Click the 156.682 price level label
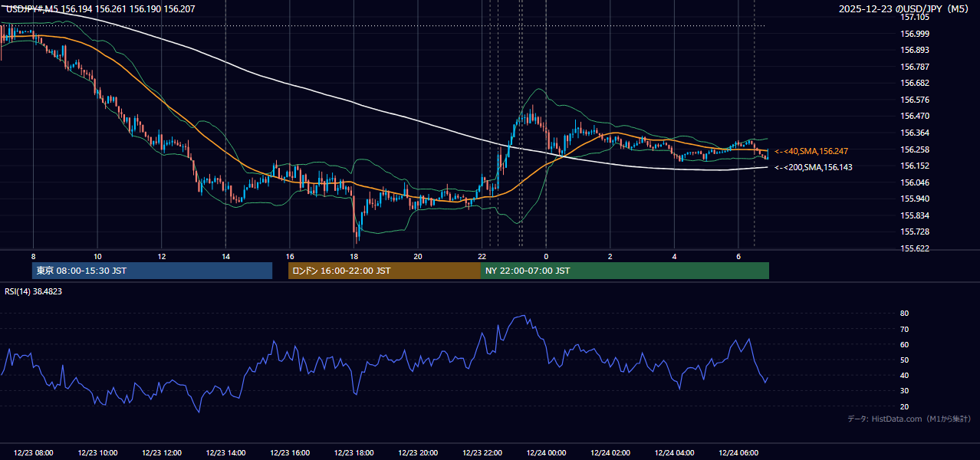 [x=915, y=83]
